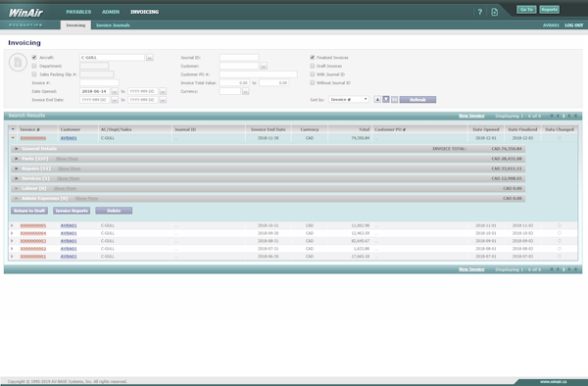
Task: Uncheck the Aircraft filter checkbox
Action: click(x=34, y=58)
